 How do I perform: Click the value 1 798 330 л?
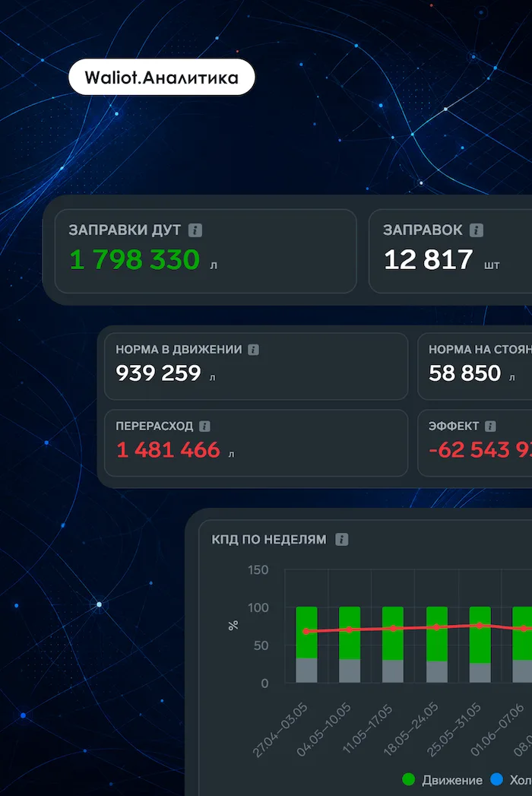143,259
